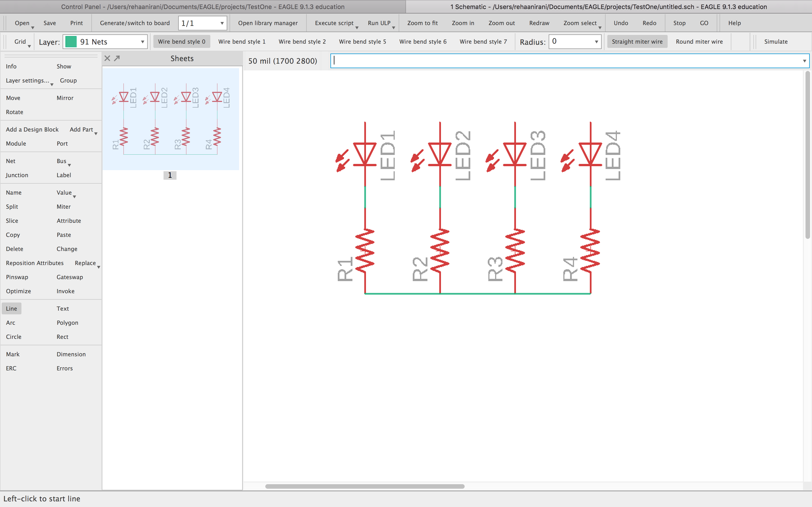Toggle Straight miter wire mode
This screenshot has height=507, width=812.
coord(637,41)
